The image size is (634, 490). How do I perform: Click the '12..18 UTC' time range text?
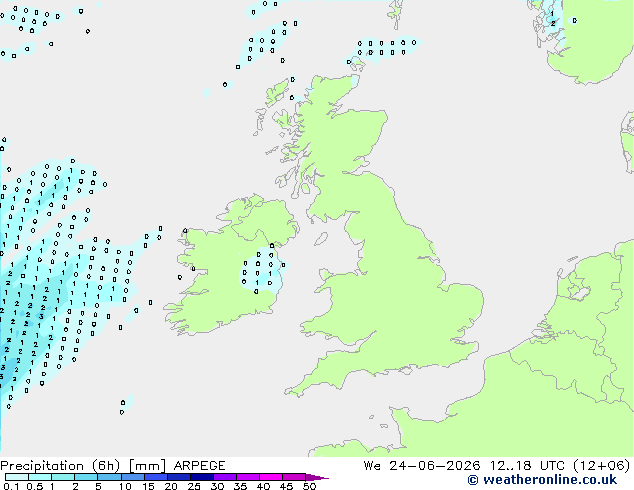click(x=527, y=466)
